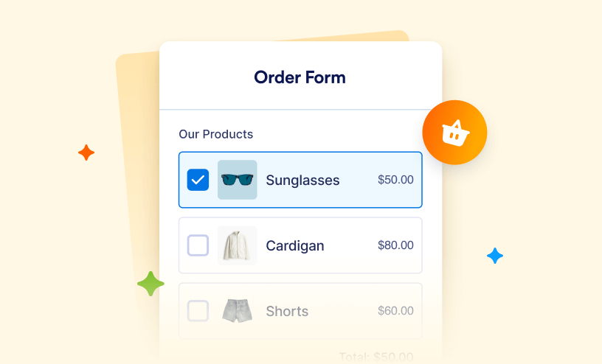Uncheck the Sunglasses checkbox

(198, 180)
